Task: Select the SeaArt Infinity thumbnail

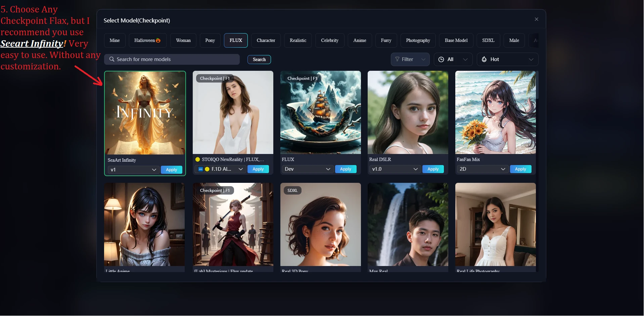Action: click(x=145, y=113)
